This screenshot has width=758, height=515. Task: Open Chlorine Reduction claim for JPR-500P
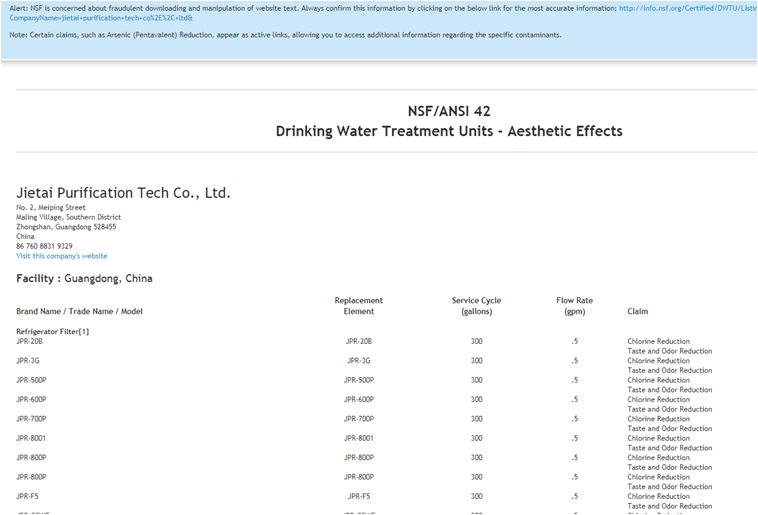click(x=658, y=380)
